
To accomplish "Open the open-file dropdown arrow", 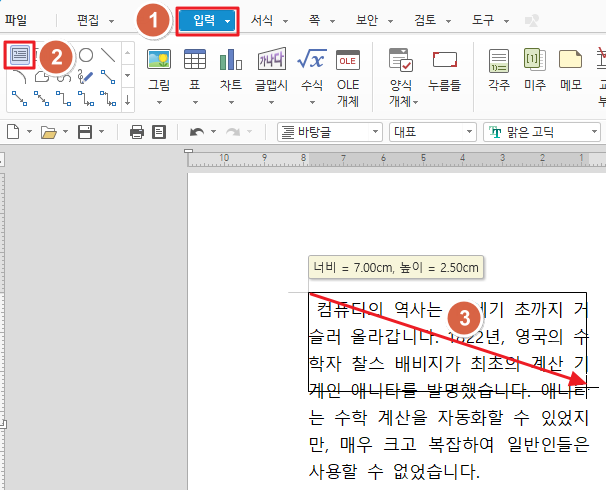I will [65, 132].
